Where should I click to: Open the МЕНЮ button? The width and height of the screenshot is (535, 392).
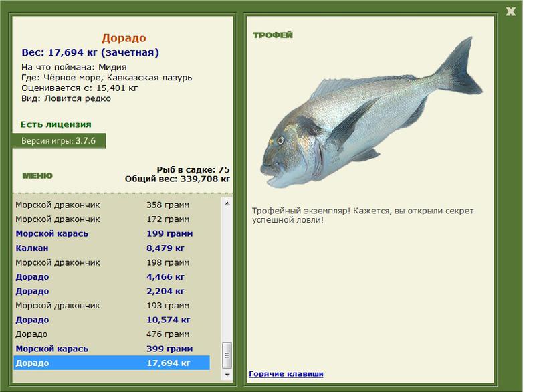pos(37,176)
